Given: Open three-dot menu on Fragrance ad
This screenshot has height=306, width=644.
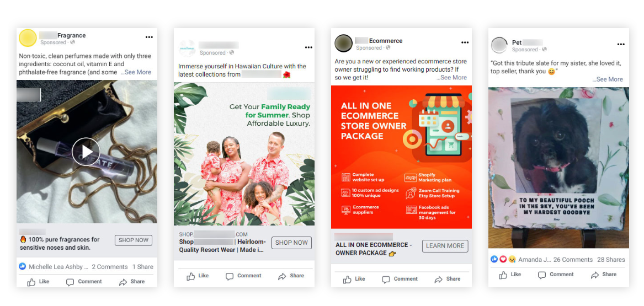Looking at the screenshot, I should click(x=149, y=37).
